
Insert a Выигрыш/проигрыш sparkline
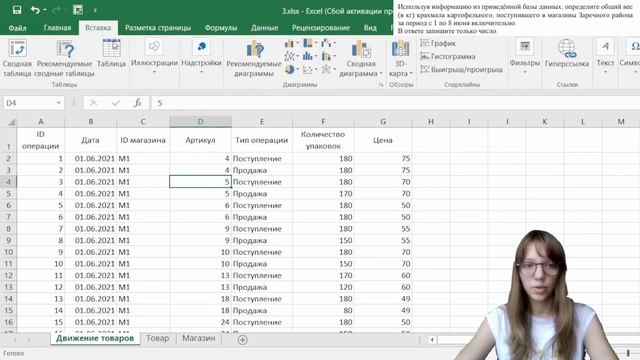point(461,69)
